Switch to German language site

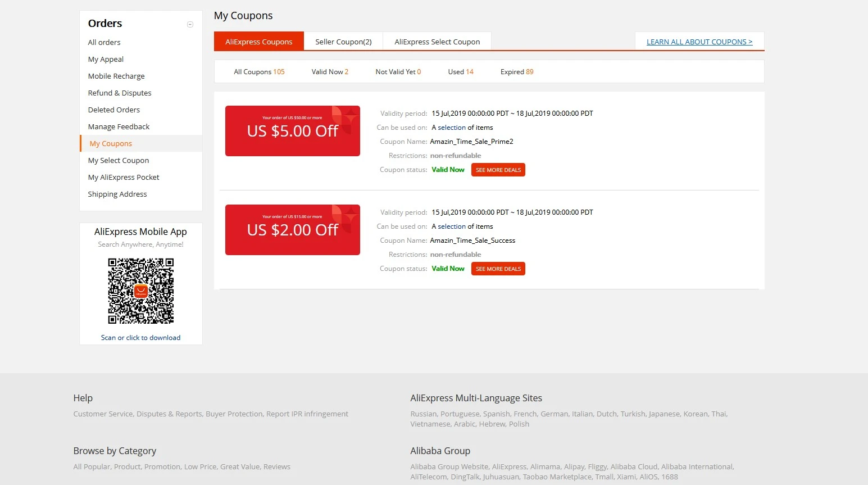(555, 414)
